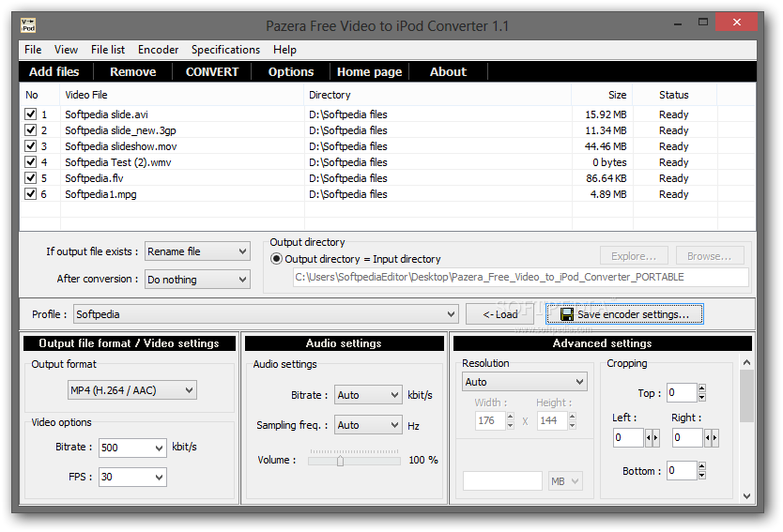
Task: Uncheck Softpedia slide.avi checkbox
Action: (30, 114)
